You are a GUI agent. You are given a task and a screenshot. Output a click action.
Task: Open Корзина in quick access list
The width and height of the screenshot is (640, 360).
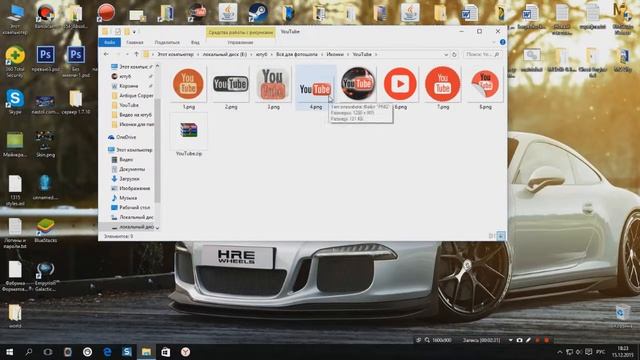[128, 86]
